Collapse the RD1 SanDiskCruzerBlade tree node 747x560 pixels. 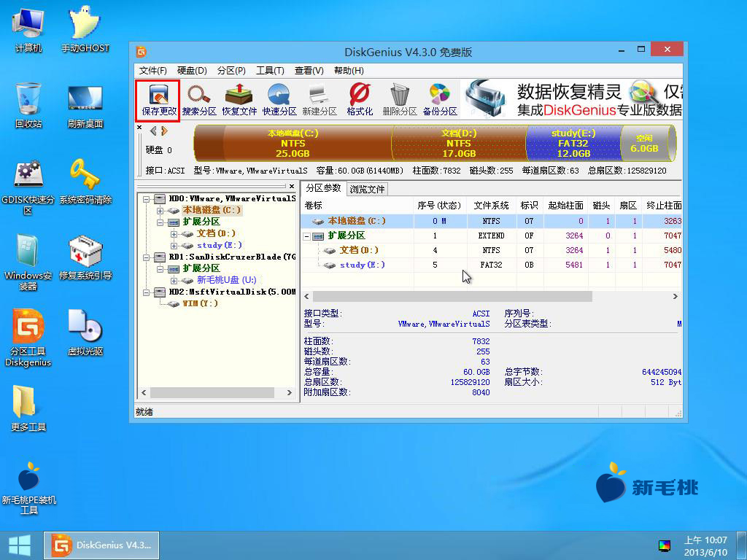pyautogui.click(x=147, y=257)
